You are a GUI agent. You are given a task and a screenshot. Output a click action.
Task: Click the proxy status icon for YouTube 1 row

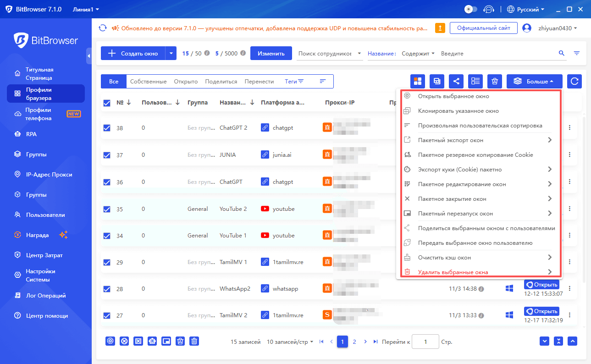pos(327,235)
